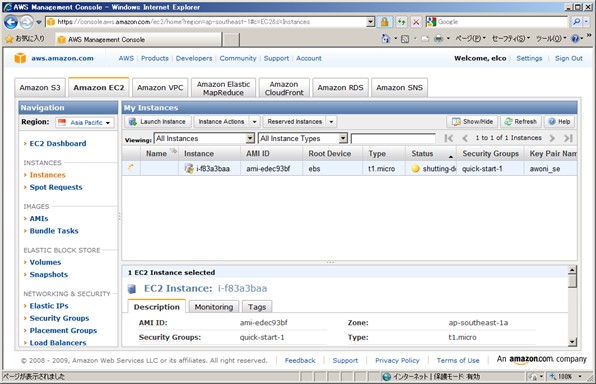This screenshot has height=384, width=596.
Task: Click Show/Hide columns button
Action: point(472,122)
